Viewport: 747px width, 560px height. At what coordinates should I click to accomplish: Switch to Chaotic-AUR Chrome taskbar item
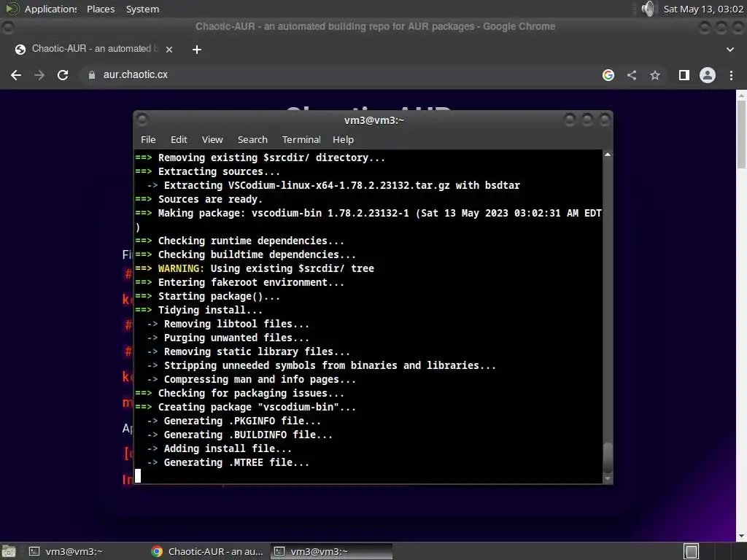[208, 551]
